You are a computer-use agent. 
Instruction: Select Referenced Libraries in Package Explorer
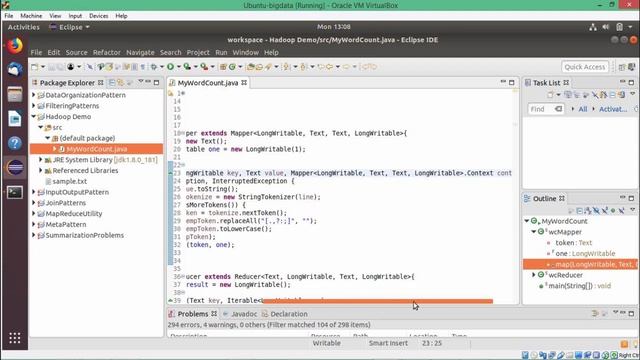coord(85,171)
